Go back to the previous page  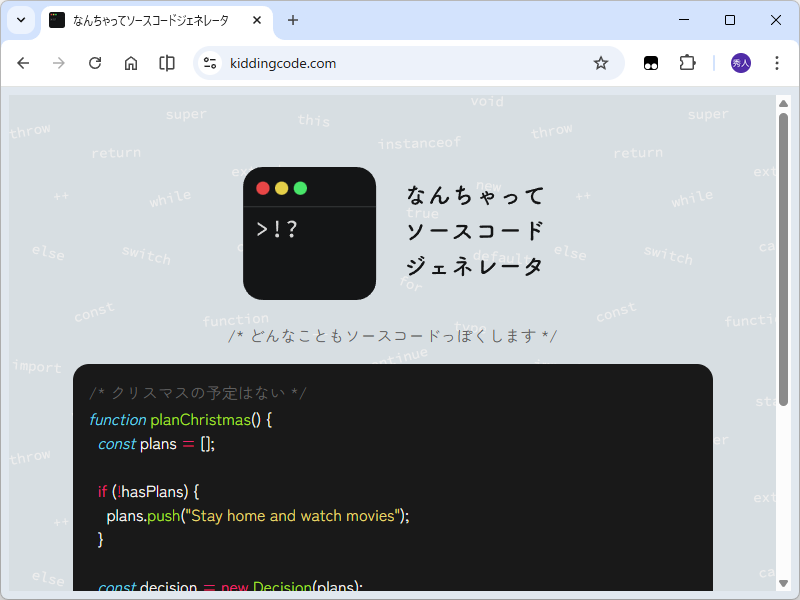(x=23, y=62)
